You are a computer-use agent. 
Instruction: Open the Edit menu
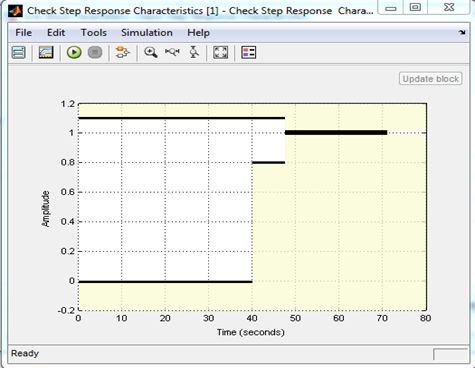pyautogui.click(x=56, y=33)
